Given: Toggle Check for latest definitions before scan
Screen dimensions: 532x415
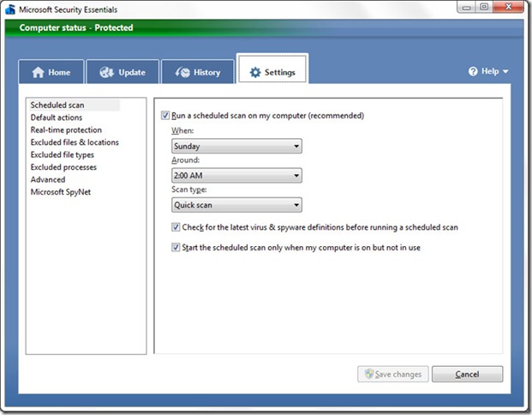Looking at the screenshot, I should pyautogui.click(x=176, y=228).
